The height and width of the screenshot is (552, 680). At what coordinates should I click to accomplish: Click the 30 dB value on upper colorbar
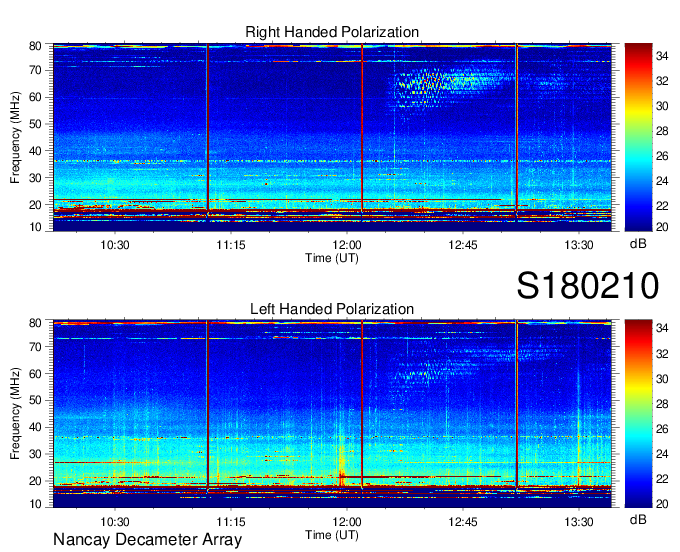click(x=662, y=106)
